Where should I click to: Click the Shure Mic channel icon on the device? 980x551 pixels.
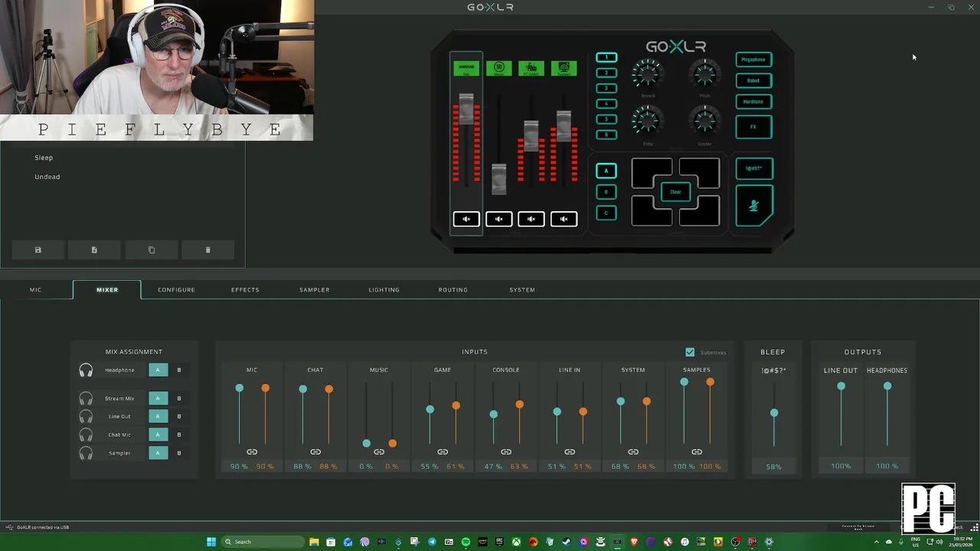[x=466, y=68]
